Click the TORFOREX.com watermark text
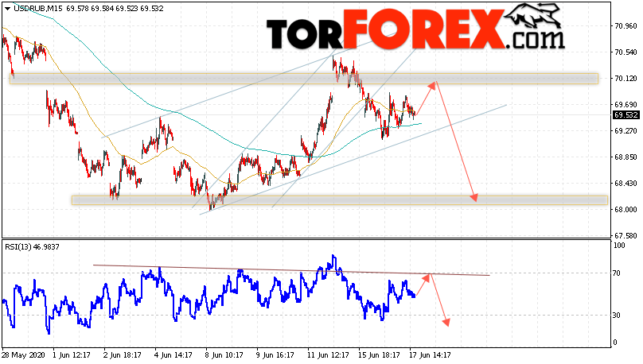This screenshot has height=364, width=643. (x=415, y=31)
